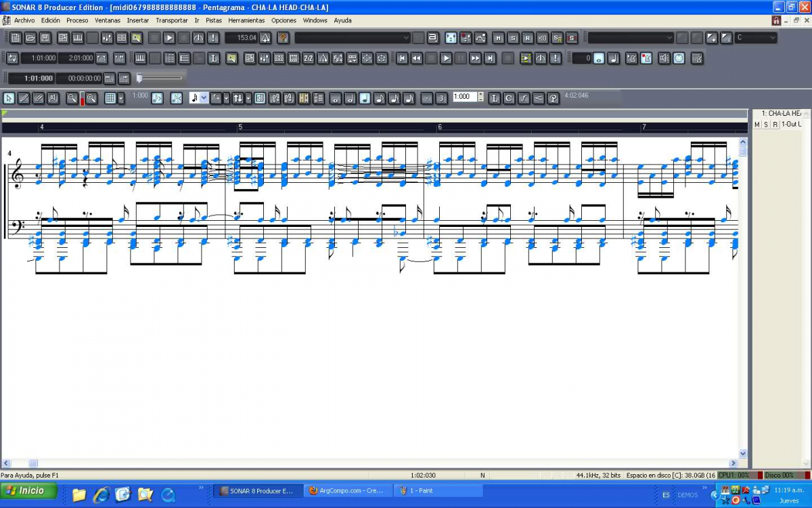Open the empty wide dropdown in top toolbar
Image resolution: width=812 pixels, height=508 pixels.
353,38
